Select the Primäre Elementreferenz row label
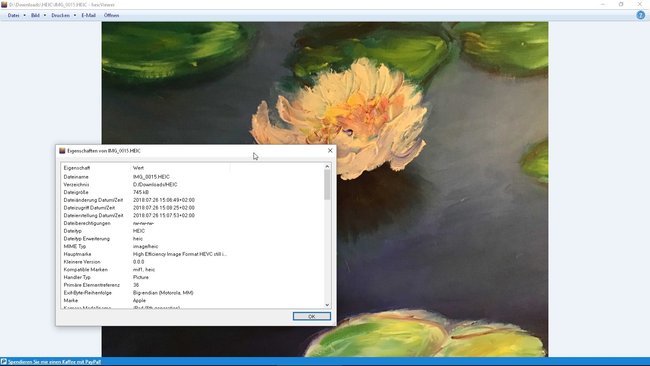The width and height of the screenshot is (650, 366). click(x=92, y=285)
